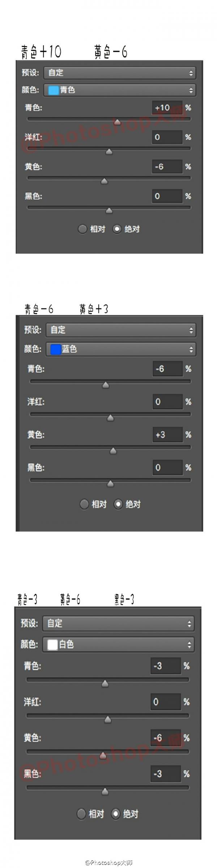Select 绝对 radio in the 蓝色 panel
217x868 pixels.
[x=118, y=504]
